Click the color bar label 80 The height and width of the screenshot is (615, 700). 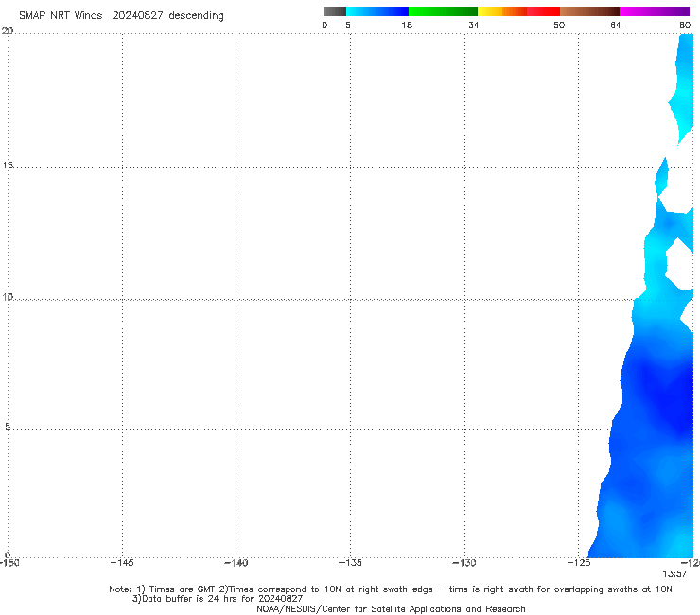pyautogui.click(x=685, y=25)
